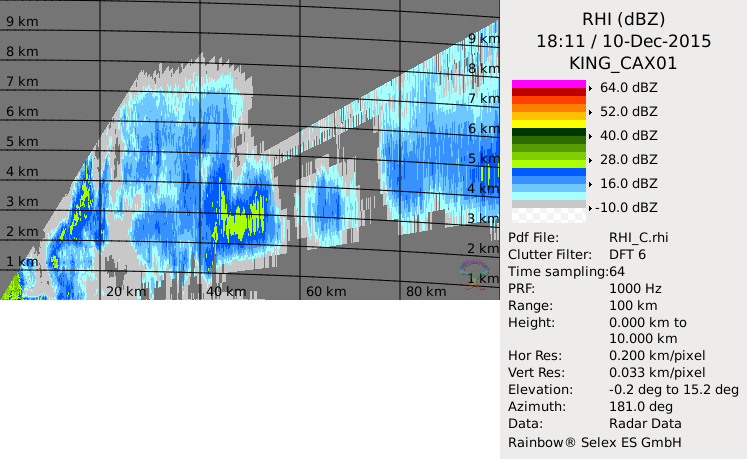
Task: Click the checkered transparent swatch under the legend
Action: [x=549, y=215]
